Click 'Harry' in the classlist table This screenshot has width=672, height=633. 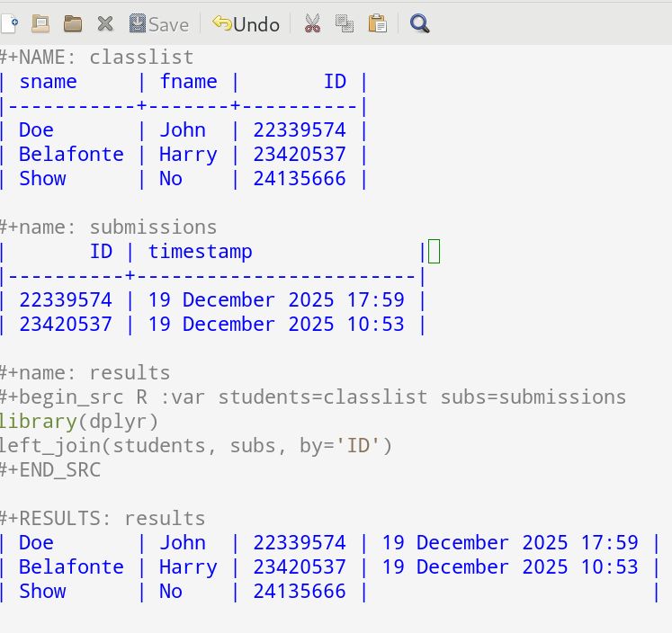point(189,155)
